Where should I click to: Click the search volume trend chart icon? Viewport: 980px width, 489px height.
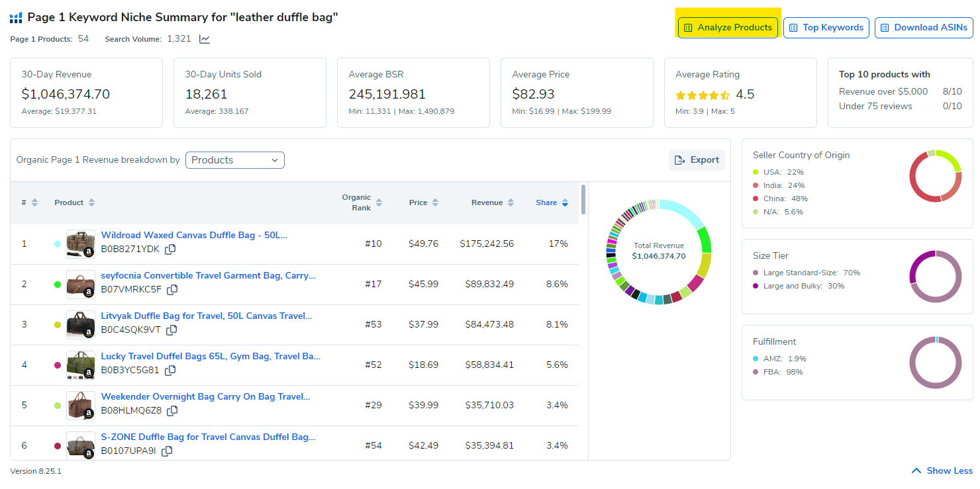[x=205, y=39]
